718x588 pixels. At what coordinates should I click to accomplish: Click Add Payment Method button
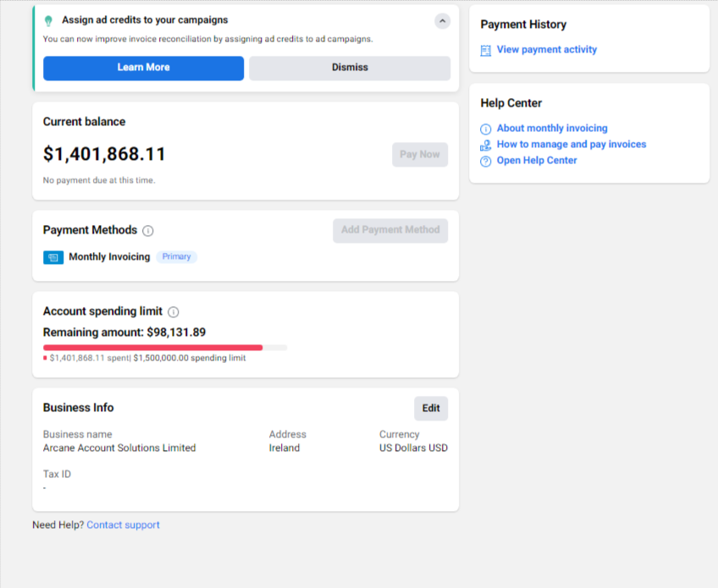click(x=390, y=230)
